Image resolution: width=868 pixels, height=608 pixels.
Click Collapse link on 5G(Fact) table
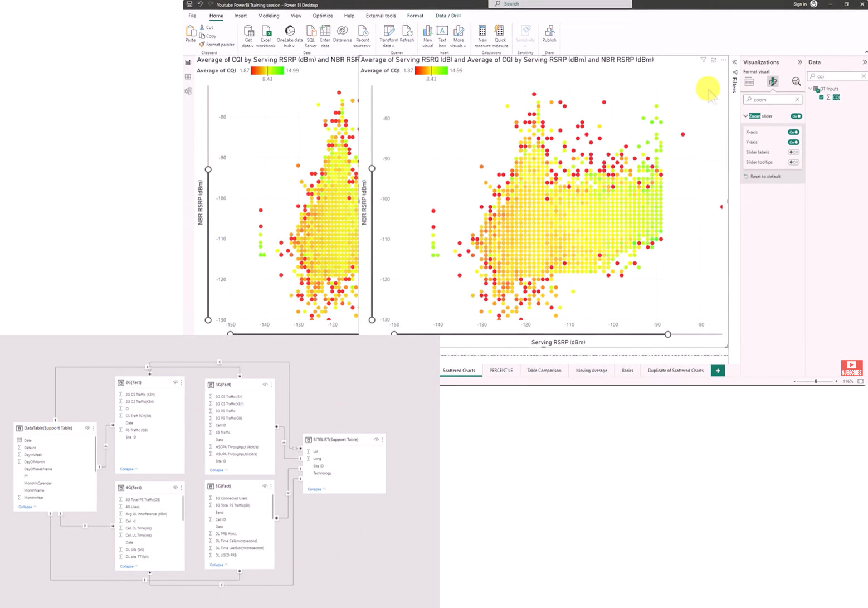[218, 565]
